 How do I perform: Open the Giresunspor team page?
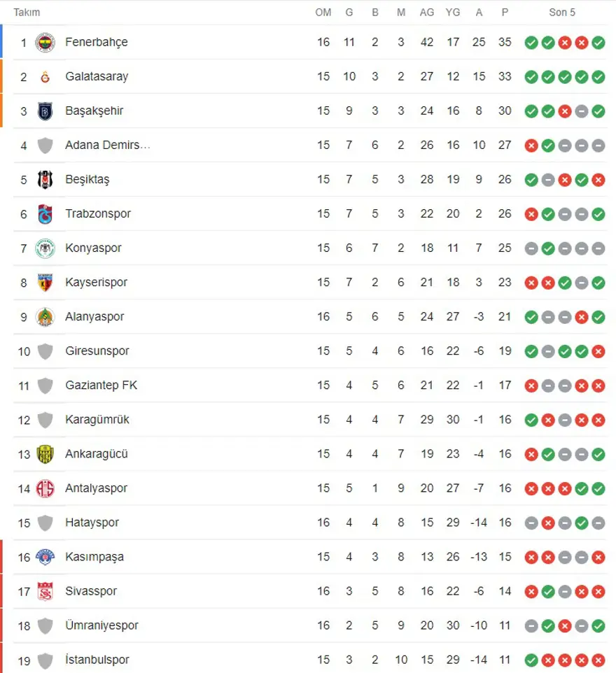pos(97,350)
